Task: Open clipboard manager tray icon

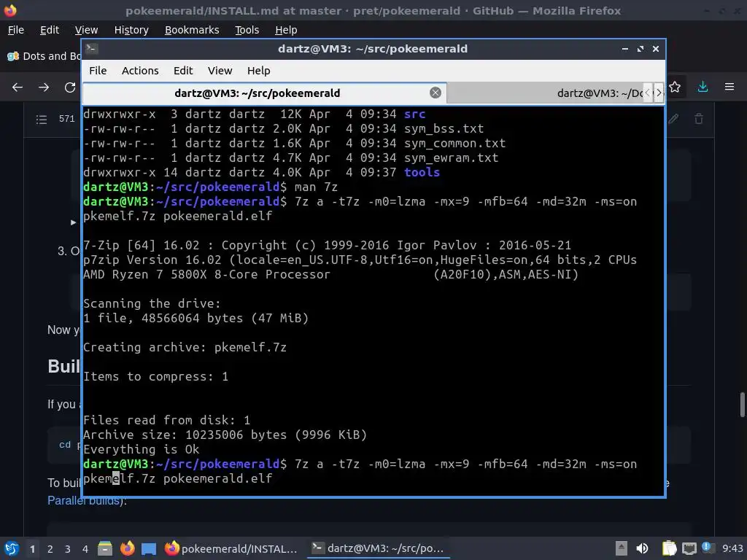Action: pos(669,548)
